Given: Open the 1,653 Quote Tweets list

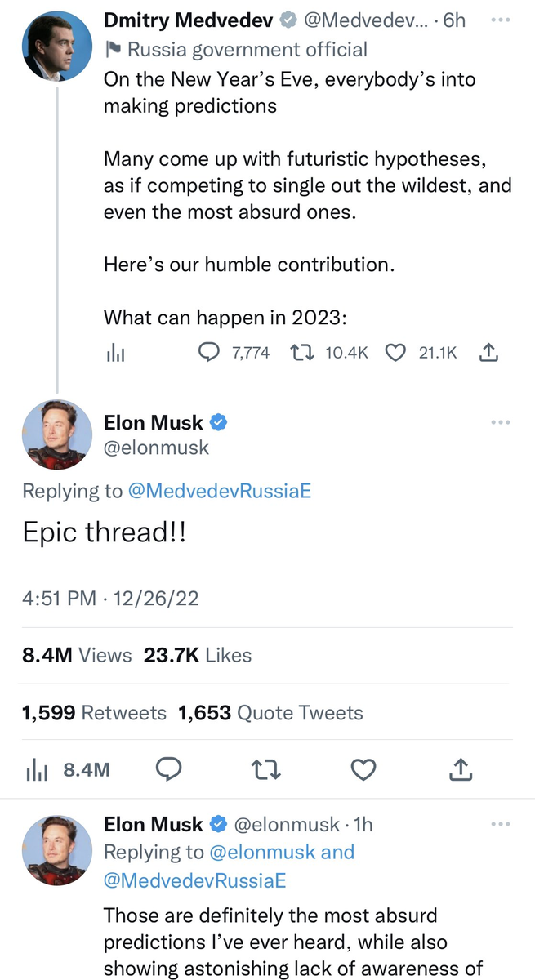Looking at the screenshot, I should 270,713.
